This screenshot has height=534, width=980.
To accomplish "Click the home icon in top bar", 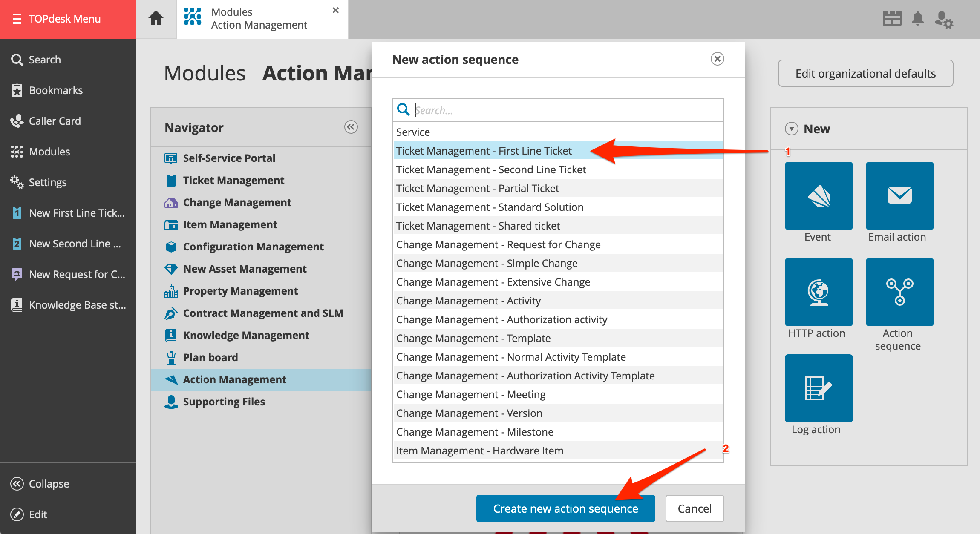I will tap(156, 18).
